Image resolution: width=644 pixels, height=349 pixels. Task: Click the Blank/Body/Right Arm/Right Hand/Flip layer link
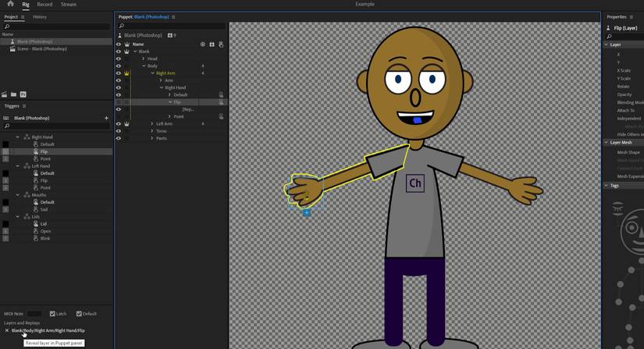point(48,330)
